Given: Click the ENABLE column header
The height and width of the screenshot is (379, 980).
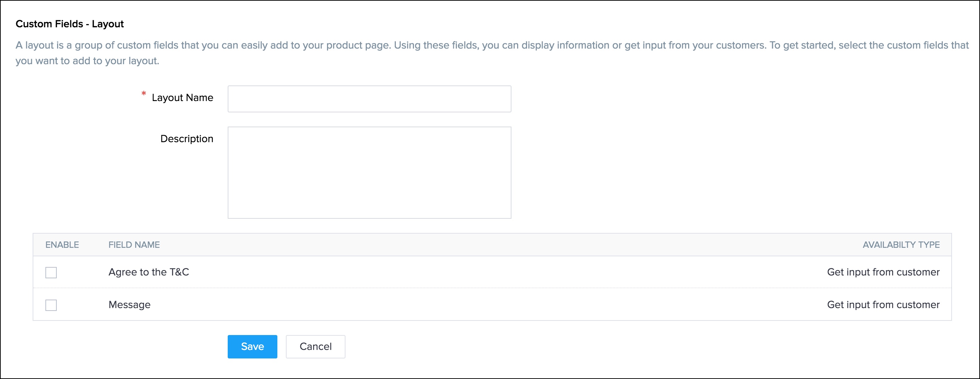Looking at the screenshot, I should (x=62, y=245).
